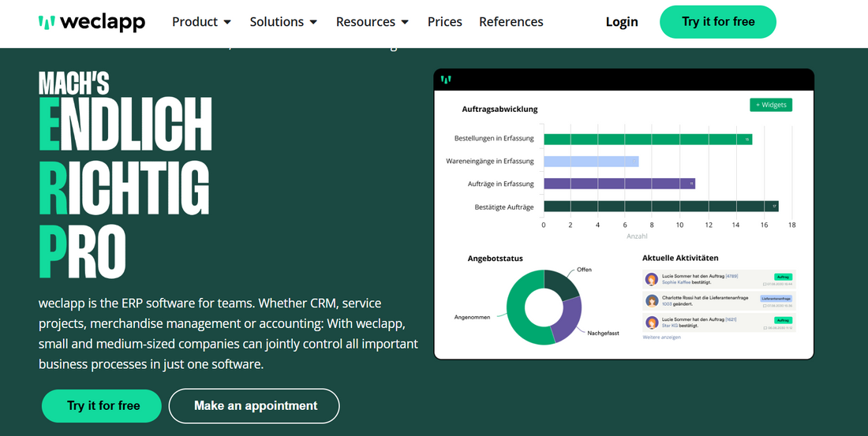Click Lucie Sommer avatar in first activity

(652, 279)
